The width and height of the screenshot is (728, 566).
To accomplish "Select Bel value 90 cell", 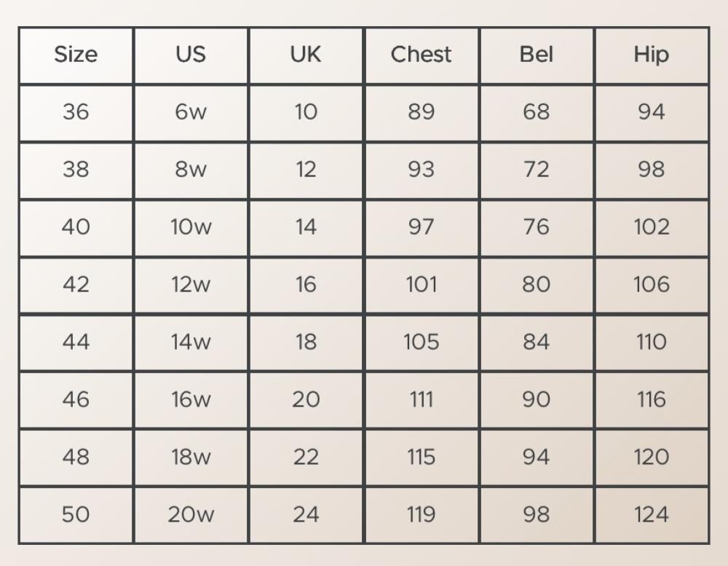I will coord(537,400).
